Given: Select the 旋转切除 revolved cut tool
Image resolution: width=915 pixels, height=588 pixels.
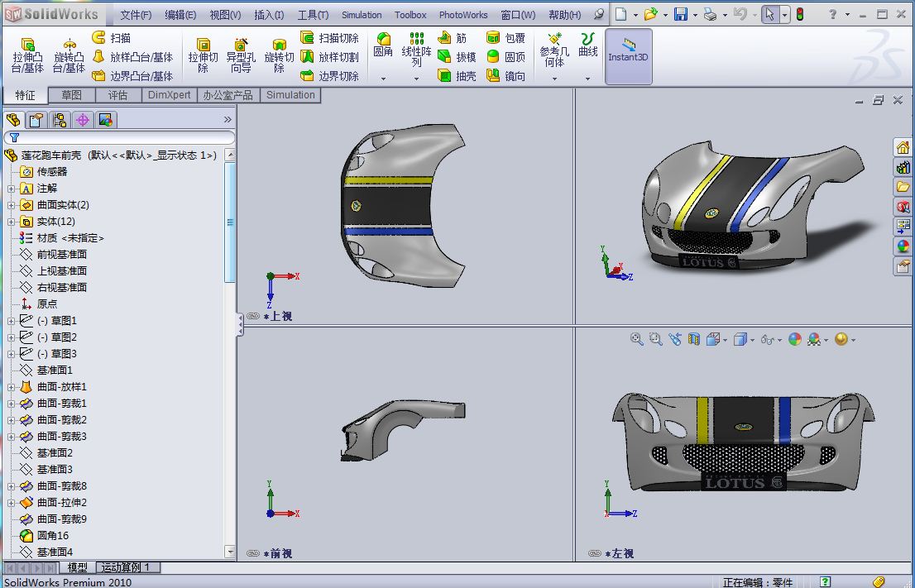Looking at the screenshot, I should click(x=279, y=55).
